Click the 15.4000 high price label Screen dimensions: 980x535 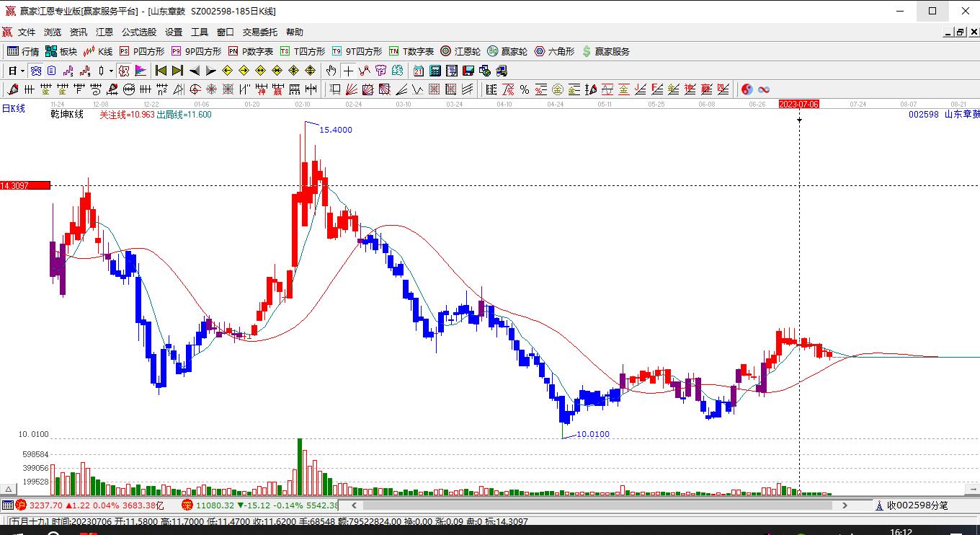336,130
